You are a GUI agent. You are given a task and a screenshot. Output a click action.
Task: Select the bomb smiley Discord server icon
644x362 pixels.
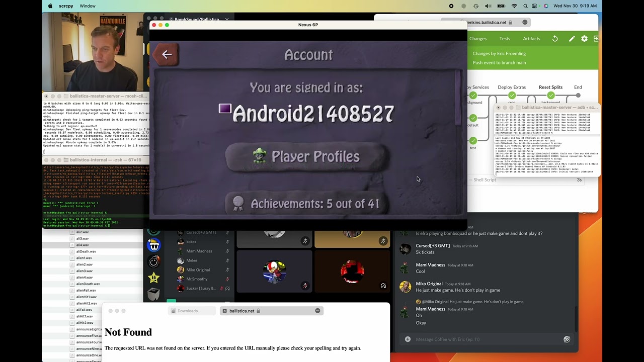(x=153, y=261)
